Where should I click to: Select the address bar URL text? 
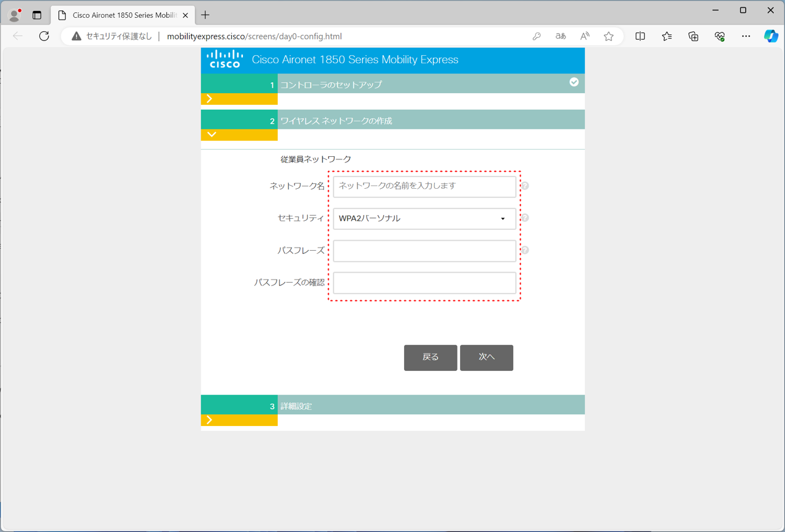255,36
